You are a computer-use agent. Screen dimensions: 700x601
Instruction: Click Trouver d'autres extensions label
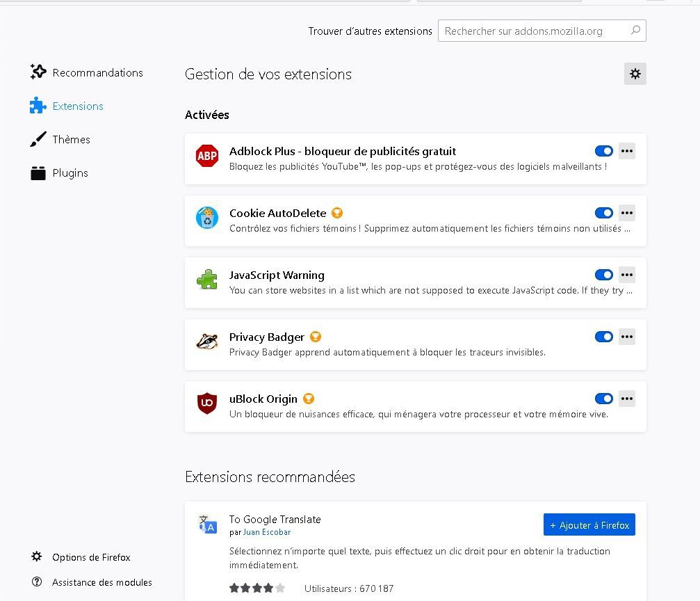tap(370, 31)
